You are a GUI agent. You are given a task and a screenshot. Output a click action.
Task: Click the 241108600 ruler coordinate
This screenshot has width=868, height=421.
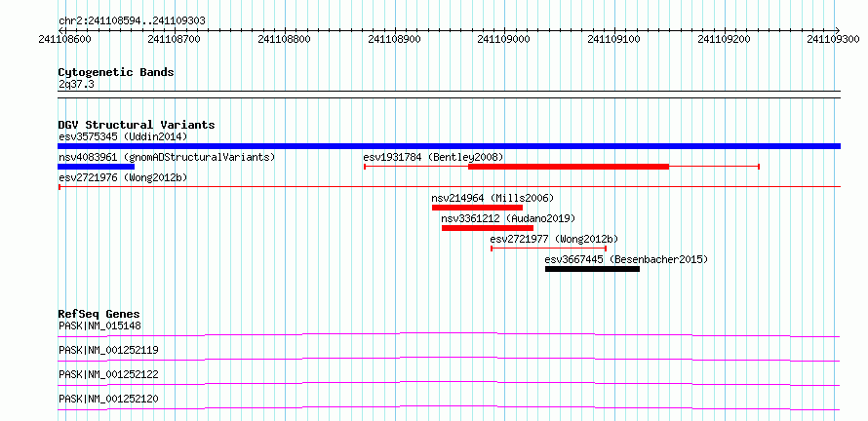click(65, 39)
